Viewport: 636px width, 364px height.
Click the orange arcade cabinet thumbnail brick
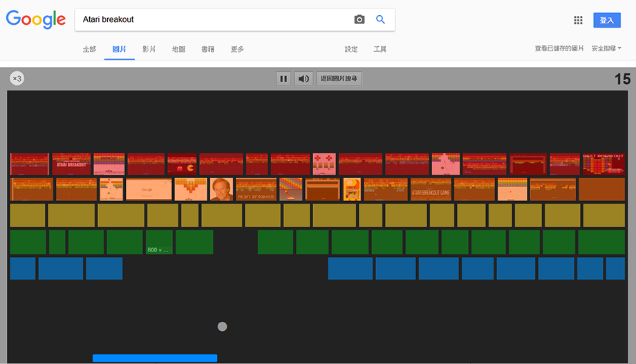[352, 189]
